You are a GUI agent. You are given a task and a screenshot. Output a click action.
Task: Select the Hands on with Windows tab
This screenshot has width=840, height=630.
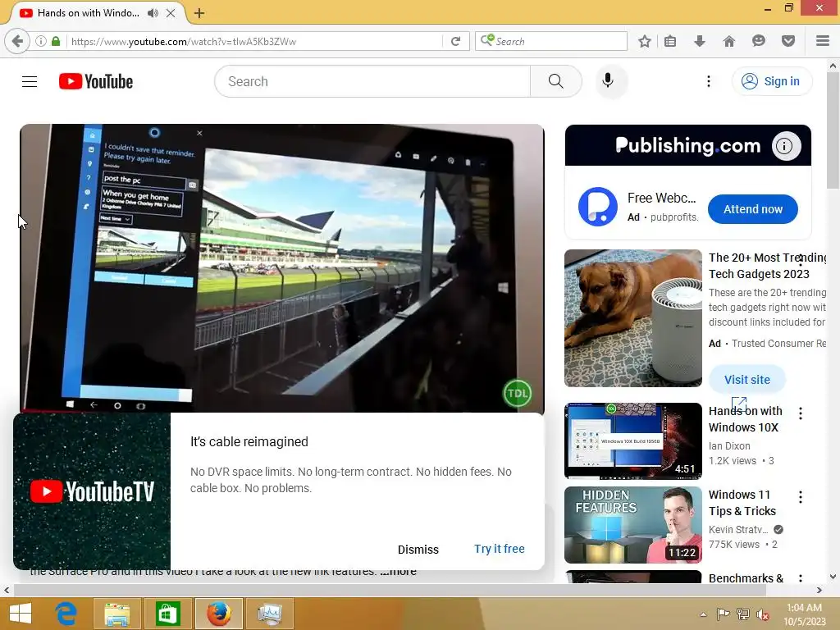89,13
